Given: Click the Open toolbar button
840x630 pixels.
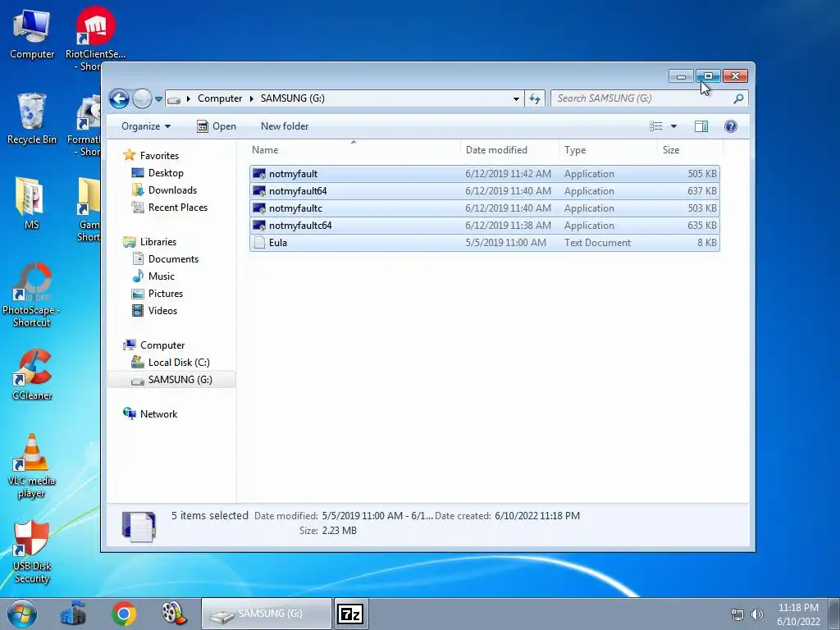Looking at the screenshot, I should click(217, 126).
